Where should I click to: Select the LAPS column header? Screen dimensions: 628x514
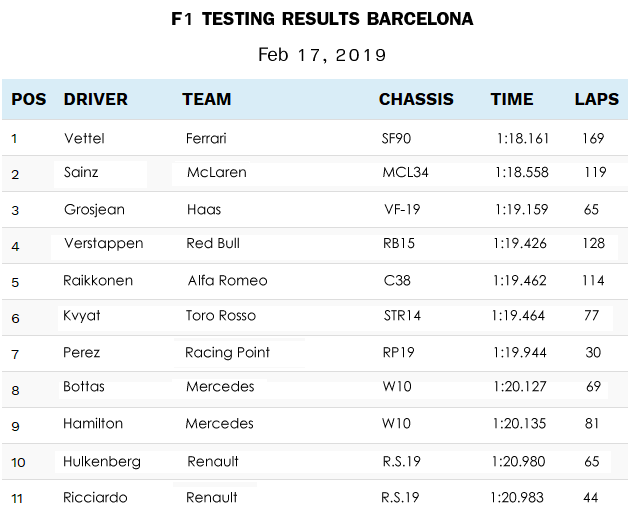(596, 100)
